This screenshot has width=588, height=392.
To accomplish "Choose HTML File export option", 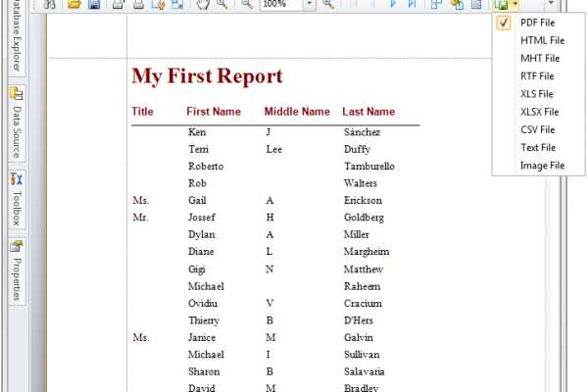I will click(x=543, y=40).
